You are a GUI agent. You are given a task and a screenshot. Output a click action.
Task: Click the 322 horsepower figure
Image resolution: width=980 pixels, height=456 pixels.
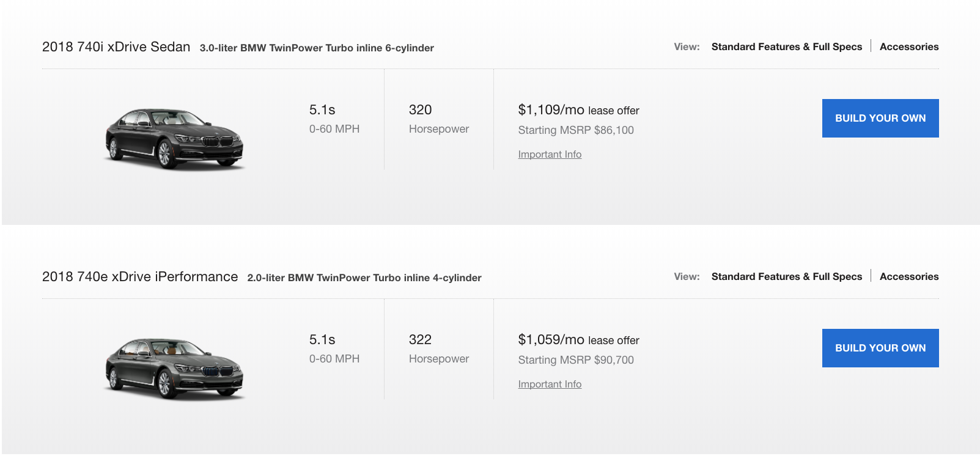coord(420,340)
